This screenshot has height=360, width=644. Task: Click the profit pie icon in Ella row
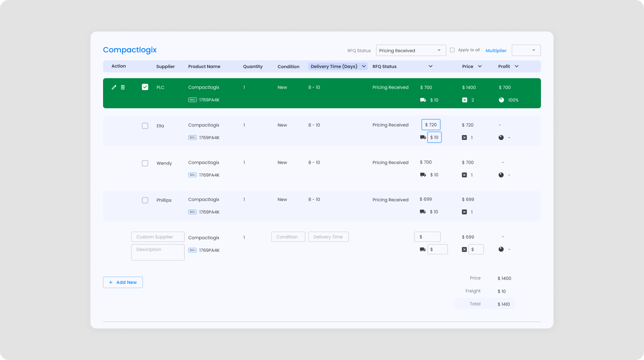(501, 138)
